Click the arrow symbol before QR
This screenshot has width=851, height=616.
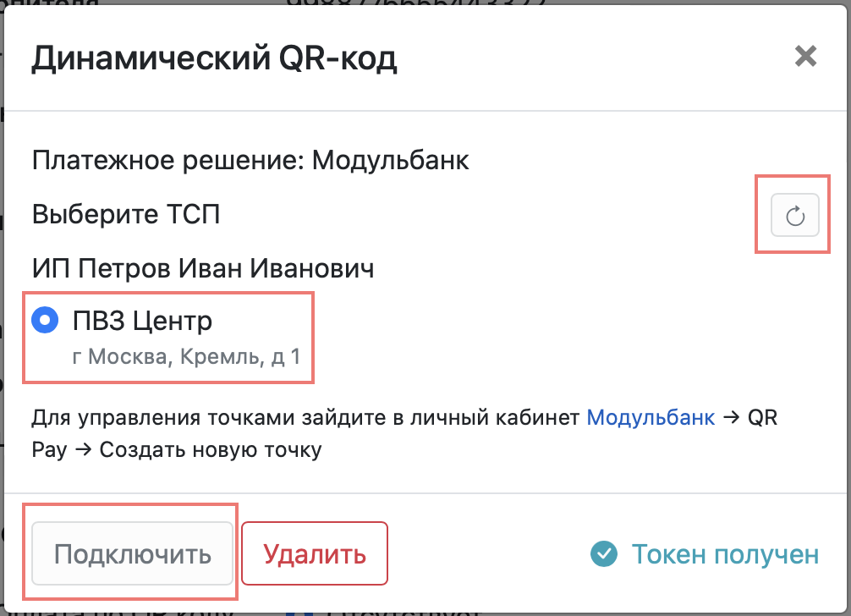(x=731, y=417)
